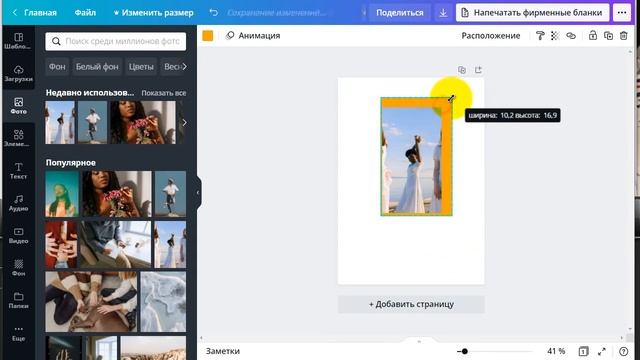This screenshot has height=360, width=640.
Task: Click the photo on the canvas
Action: pyautogui.click(x=412, y=160)
